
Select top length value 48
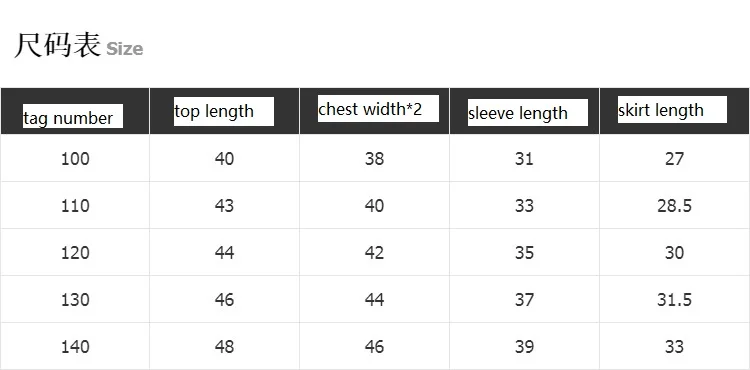pos(224,347)
